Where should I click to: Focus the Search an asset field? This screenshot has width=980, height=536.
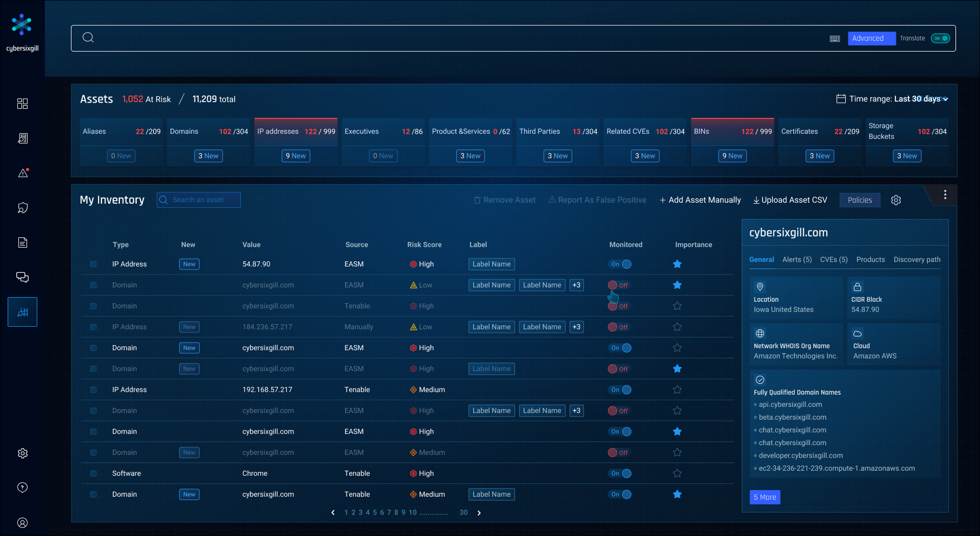point(199,200)
